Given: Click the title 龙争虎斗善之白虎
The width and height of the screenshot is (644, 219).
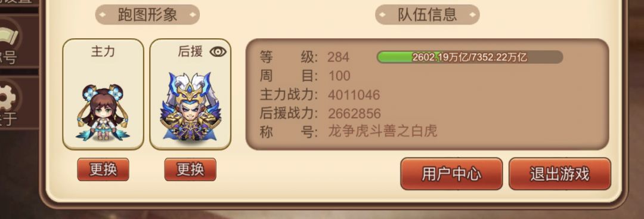Looking at the screenshot, I should [382, 131].
